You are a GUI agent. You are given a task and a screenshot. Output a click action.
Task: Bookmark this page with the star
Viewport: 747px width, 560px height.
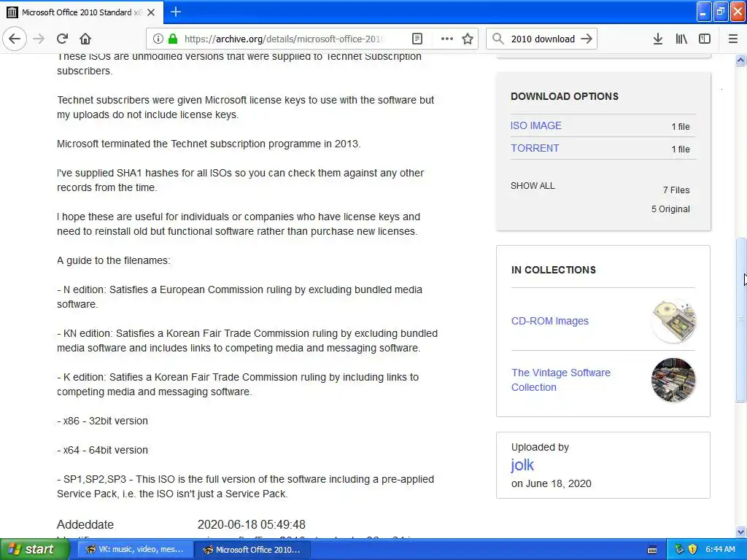point(468,39)
